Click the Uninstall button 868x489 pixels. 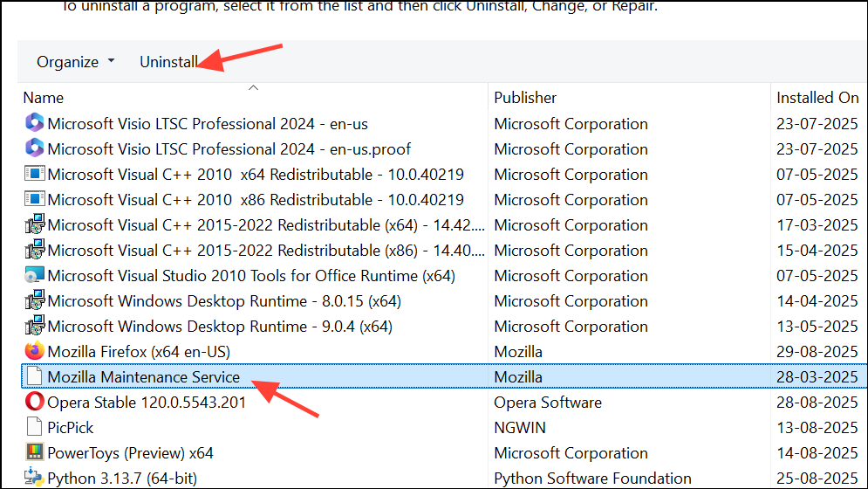point(168,62)
